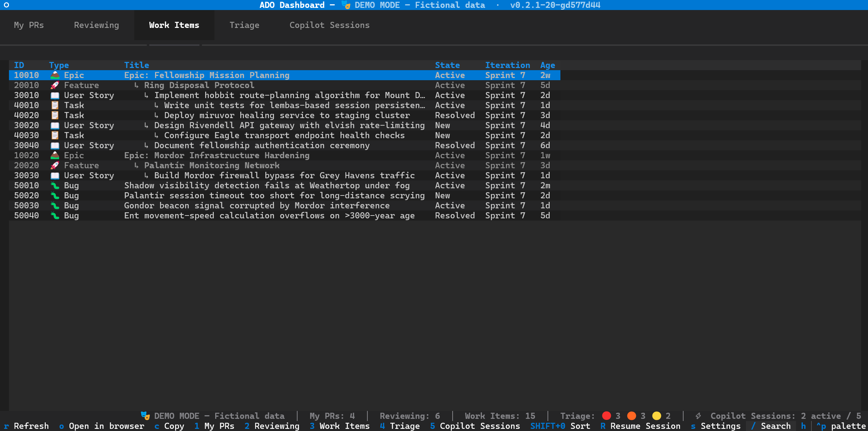Select row Palantír Monitoring Network

coord(285,165)
